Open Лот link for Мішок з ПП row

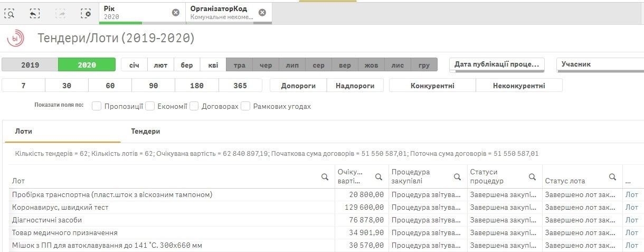[x=632, y=245]
